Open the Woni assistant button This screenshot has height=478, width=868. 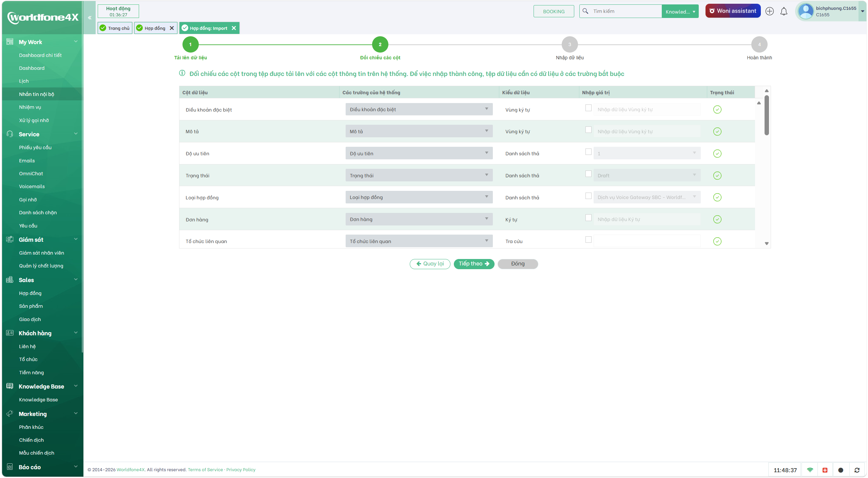733,11
